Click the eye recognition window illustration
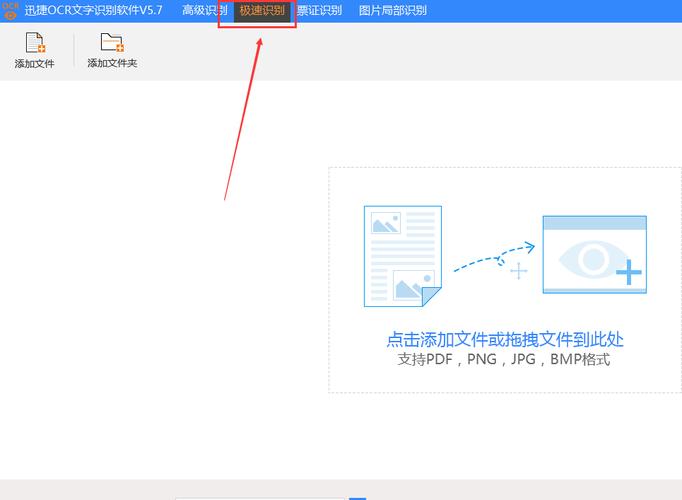 (595, 255)
